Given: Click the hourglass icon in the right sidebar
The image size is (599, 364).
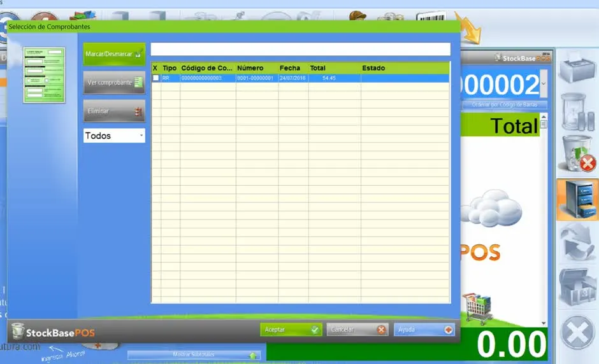Looking at the screenshot, I should [x=577, y=112].
